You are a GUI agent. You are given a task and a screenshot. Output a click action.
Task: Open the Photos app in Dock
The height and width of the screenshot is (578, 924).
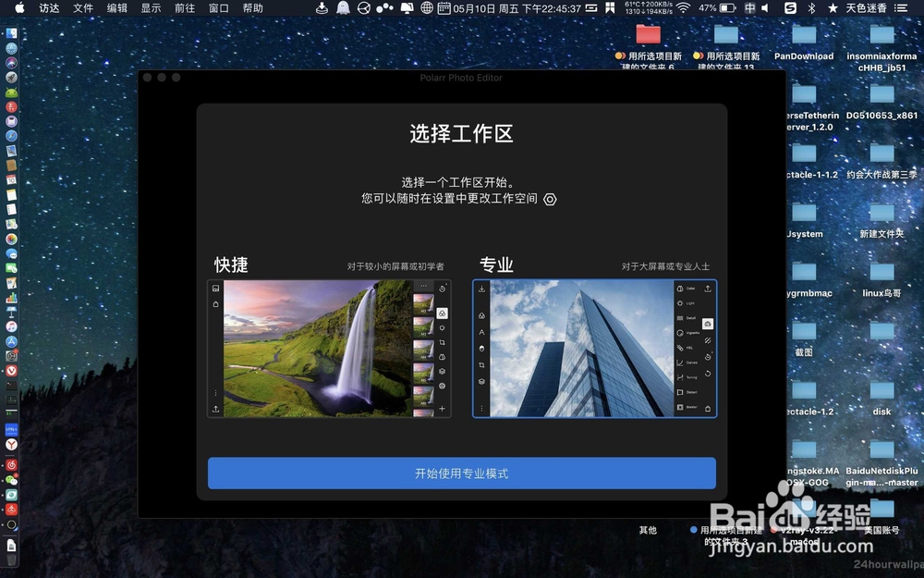[x=11, y=239]
